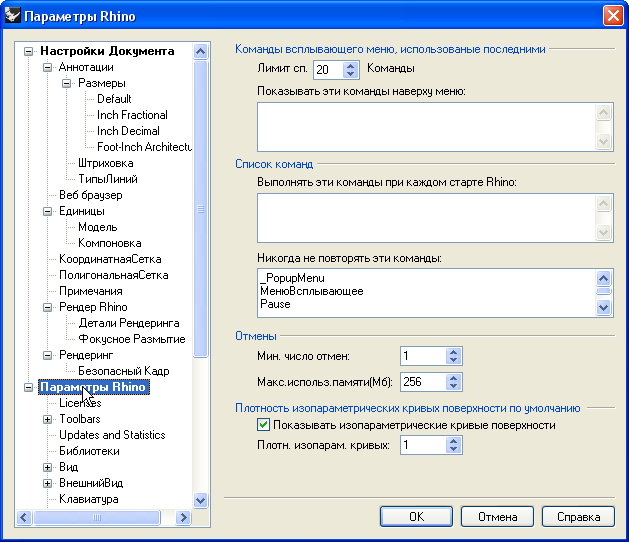
Task: Collapse the Аннотации node
Action: tap(47, 67)
